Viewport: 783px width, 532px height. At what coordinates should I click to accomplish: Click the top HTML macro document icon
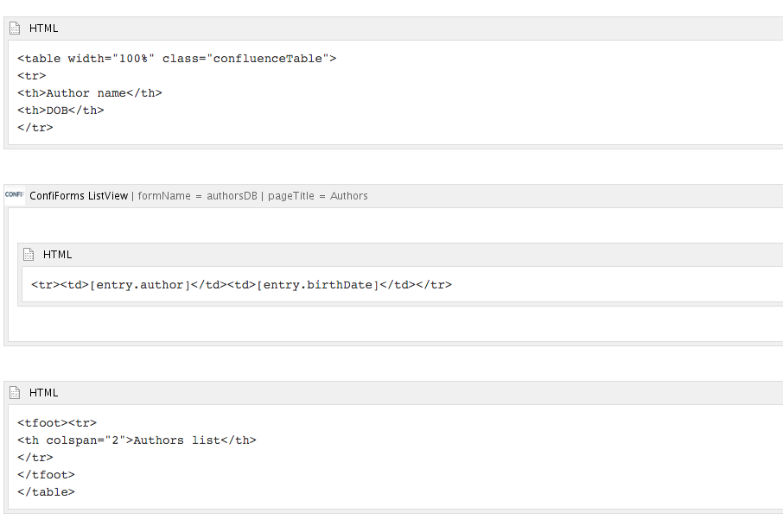(15, 28)
